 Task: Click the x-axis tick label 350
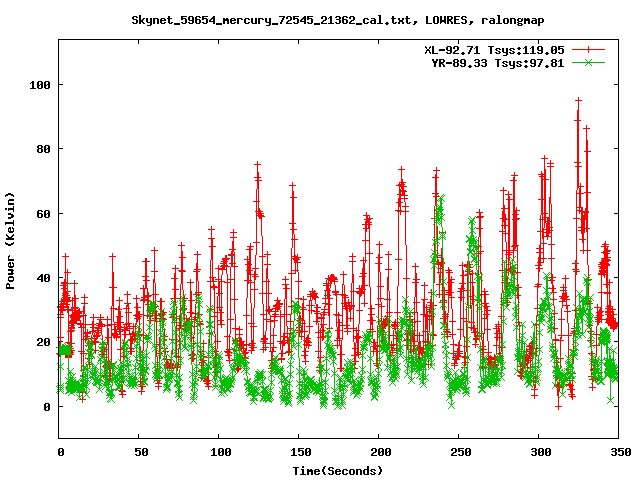pos(621,452)
